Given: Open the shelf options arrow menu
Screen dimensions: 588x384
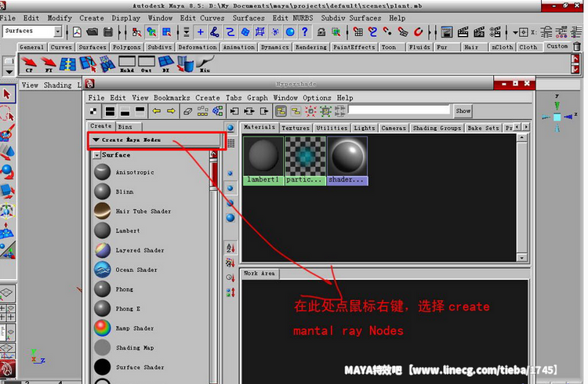Looking at the screenshot, I should 9,71.
